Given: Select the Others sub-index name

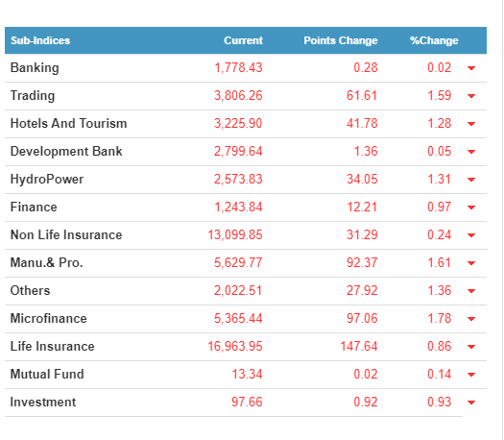Looking at the screenshot, I should tap(30, 290).
